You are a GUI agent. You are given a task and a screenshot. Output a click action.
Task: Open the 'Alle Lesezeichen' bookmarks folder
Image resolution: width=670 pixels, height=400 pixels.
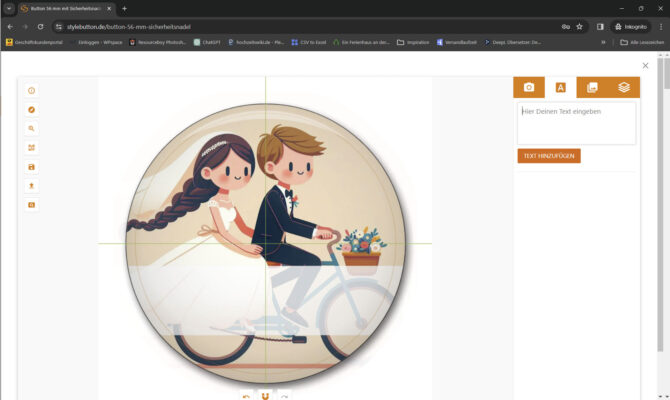tap(641, 42)
